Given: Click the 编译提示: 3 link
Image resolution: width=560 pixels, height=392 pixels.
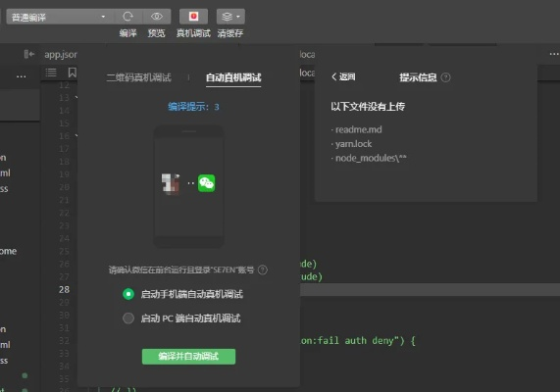Looking at the screenshot, I should point(193,107).
